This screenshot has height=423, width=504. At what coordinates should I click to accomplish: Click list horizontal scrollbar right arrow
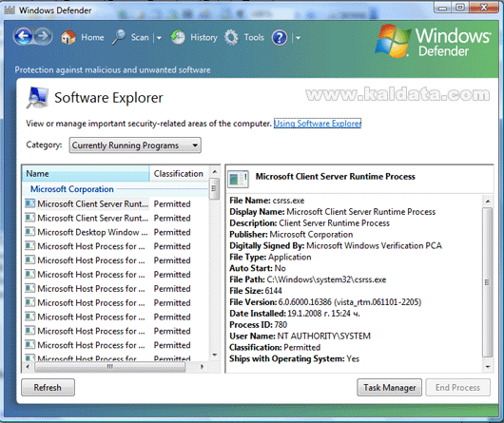tap(202, 367)
